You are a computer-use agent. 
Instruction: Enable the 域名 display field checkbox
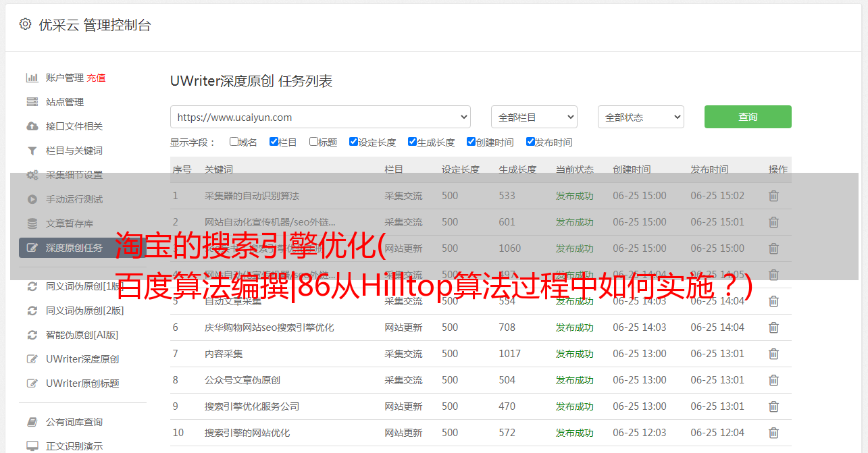pyautogui.click(x=234, y=142)
